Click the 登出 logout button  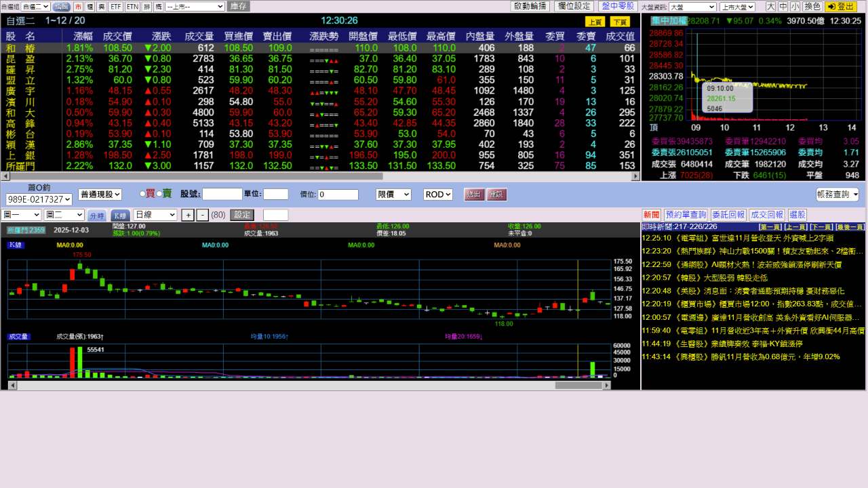(x=842, y=6)
